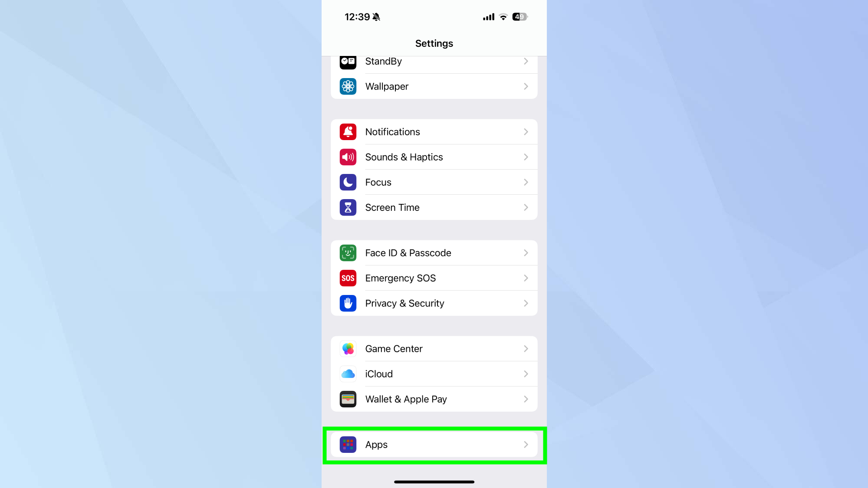Screen dimensions: 868x488
Task: Expand Wallet & Apple Pay settings
Action: point(434,399)
